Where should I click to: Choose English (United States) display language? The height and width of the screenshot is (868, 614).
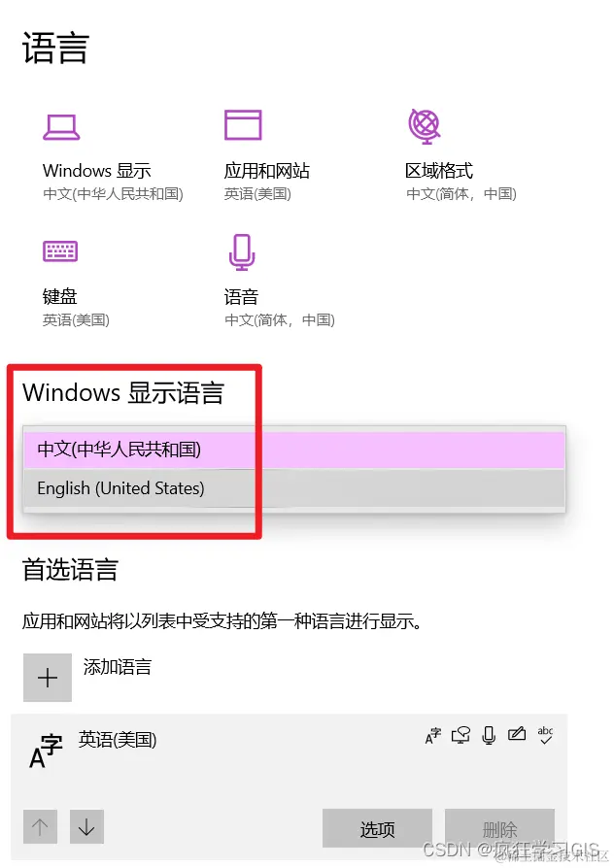click(294, 488)
